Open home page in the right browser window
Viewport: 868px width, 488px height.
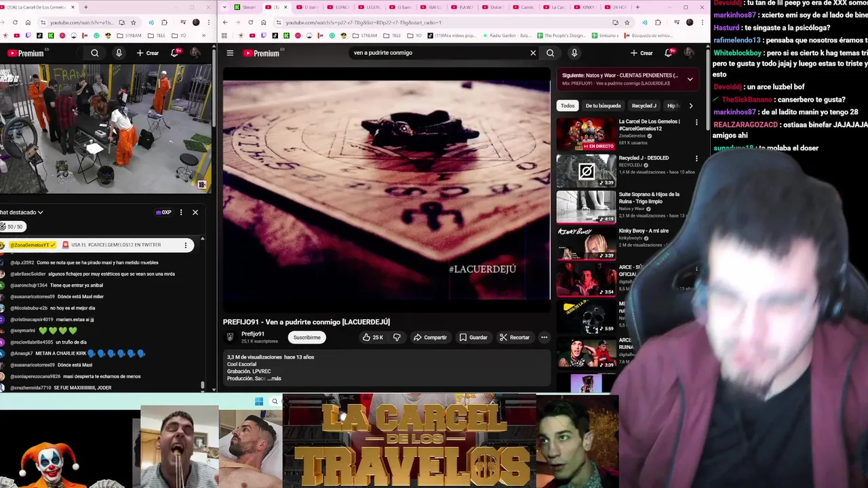click(264, 22)
